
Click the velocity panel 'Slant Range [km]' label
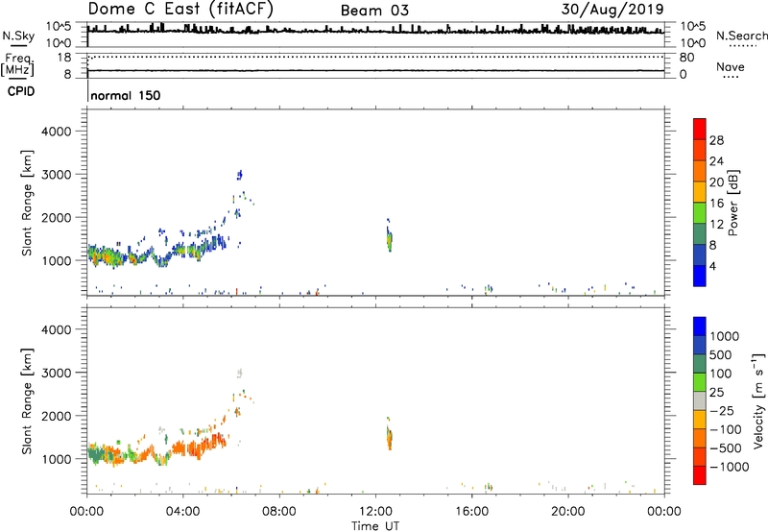27,401
